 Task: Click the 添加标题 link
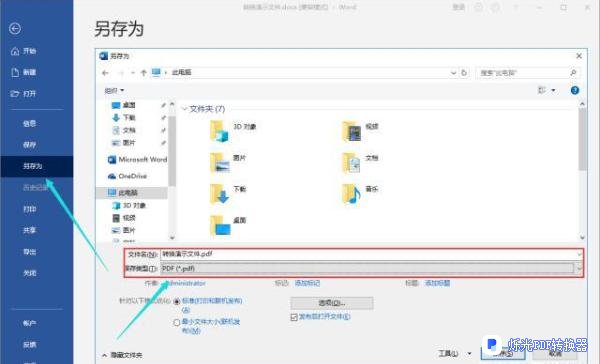tap(437, 283)
